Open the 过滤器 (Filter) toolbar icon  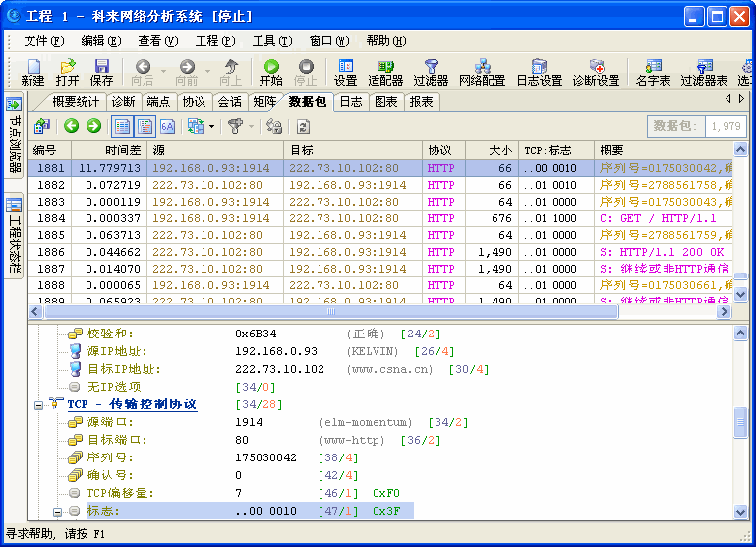click(431, 71)
